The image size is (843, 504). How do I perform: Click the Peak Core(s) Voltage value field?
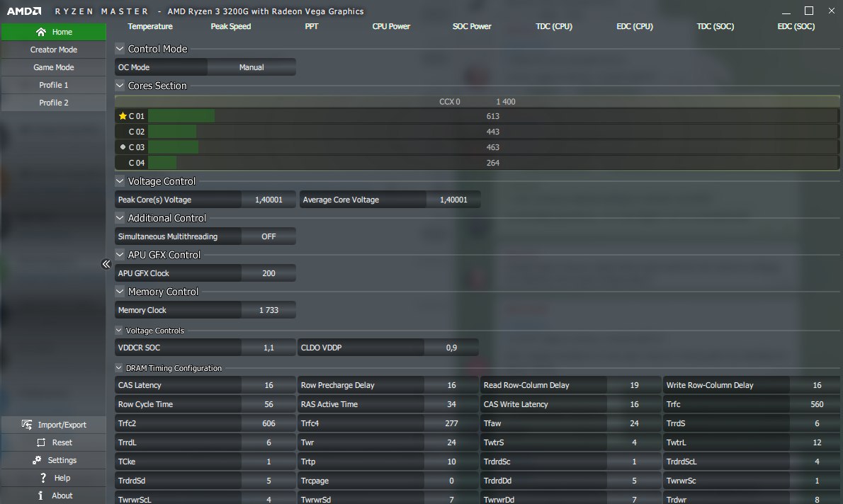(268, 200)
